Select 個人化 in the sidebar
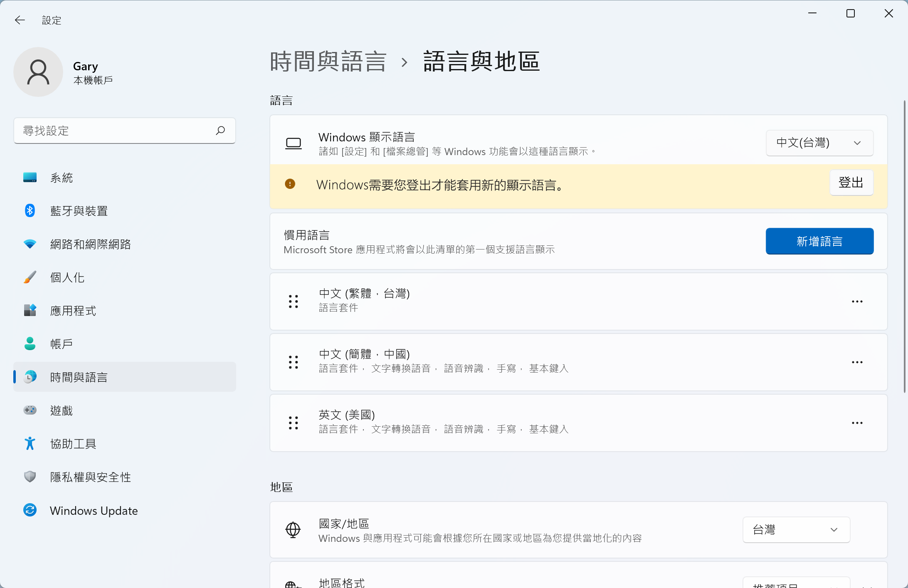The height and width of the screenshot is (588, 908). 125,277
